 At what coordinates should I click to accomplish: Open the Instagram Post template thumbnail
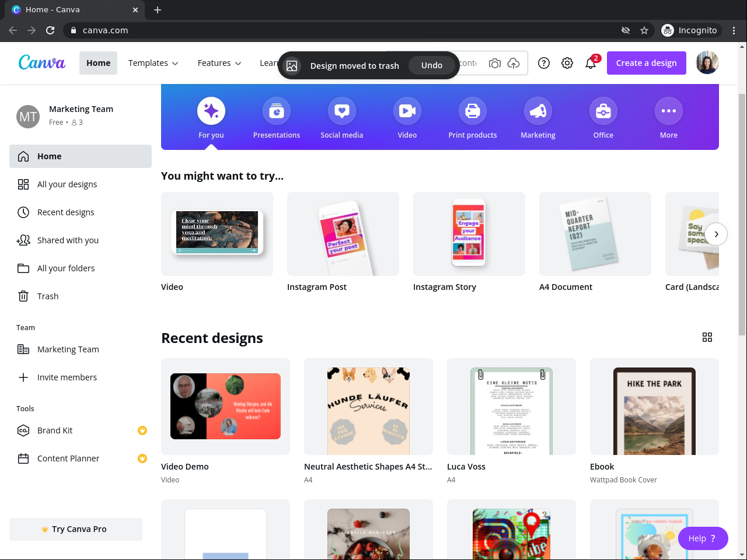tap(343, 234)
